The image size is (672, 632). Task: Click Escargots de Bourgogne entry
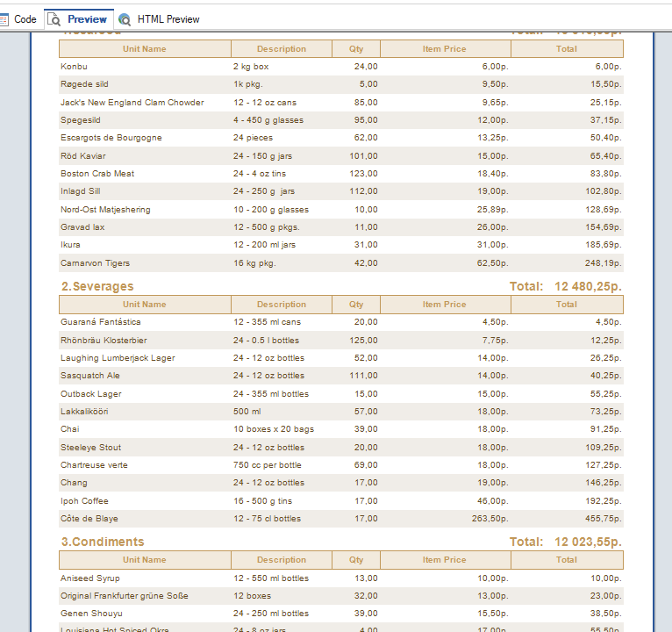[111, 138]
